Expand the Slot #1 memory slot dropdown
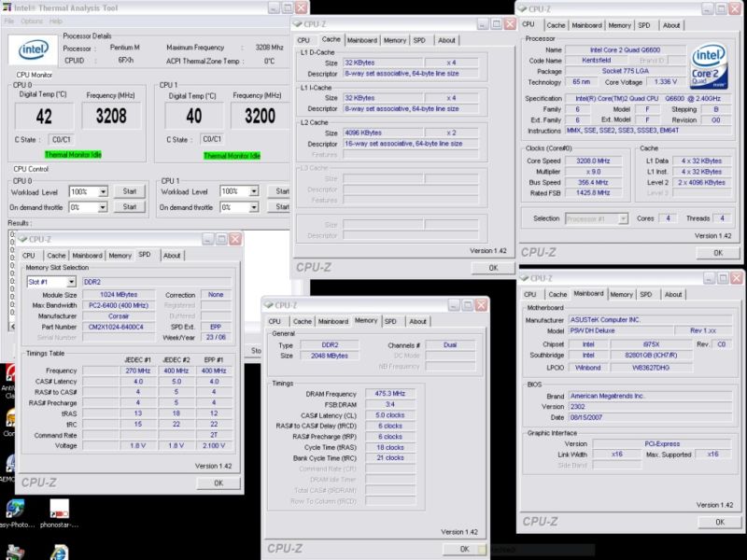The height and width of the screenshot is (560, 747). coord(72,282)
